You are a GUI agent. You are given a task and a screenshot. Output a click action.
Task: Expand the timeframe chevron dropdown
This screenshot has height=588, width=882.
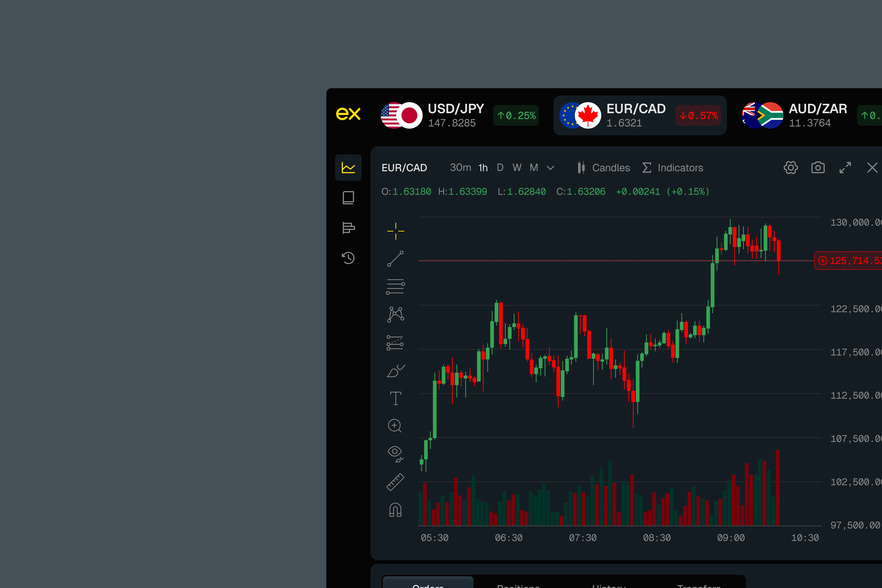point(550,168)
